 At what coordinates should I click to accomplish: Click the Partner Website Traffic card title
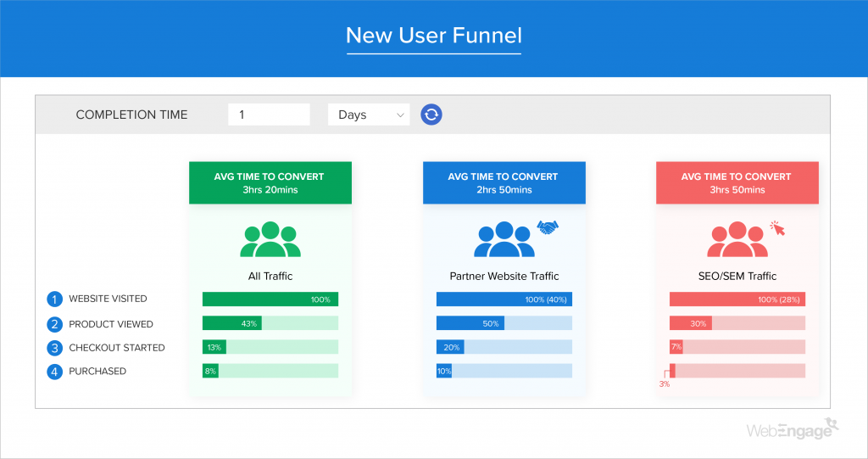click(504, 276)
